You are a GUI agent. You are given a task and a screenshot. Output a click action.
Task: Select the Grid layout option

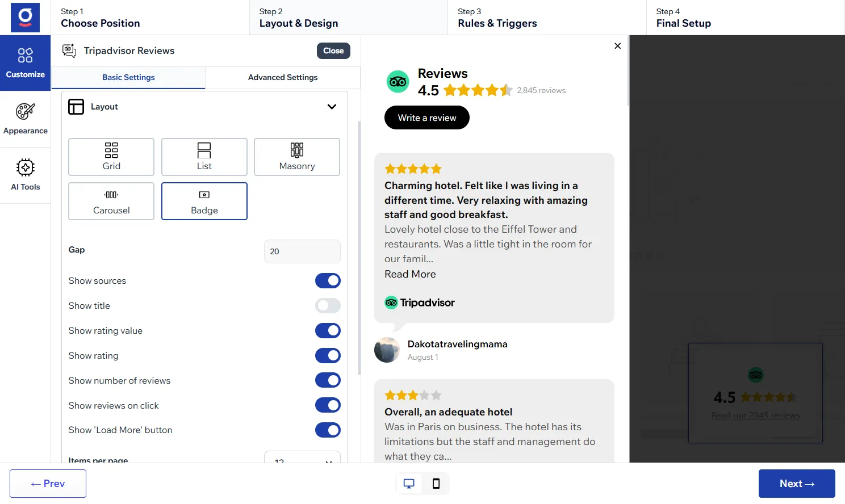click(111, 157)
